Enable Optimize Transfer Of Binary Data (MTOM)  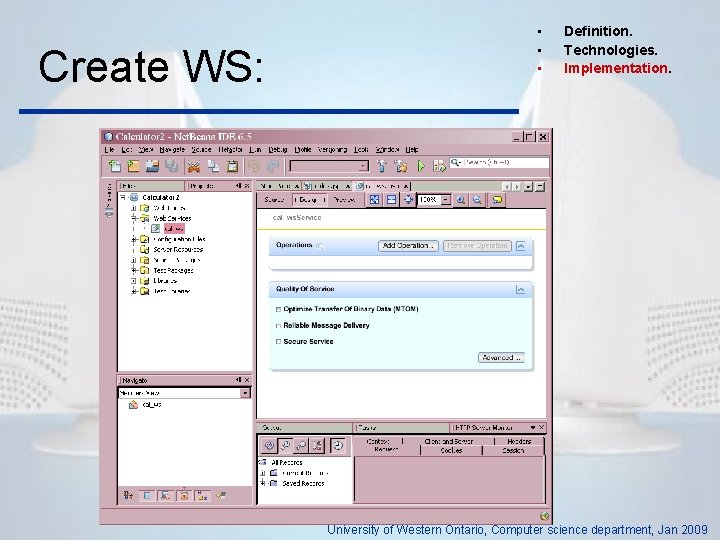tap(278, 309)
